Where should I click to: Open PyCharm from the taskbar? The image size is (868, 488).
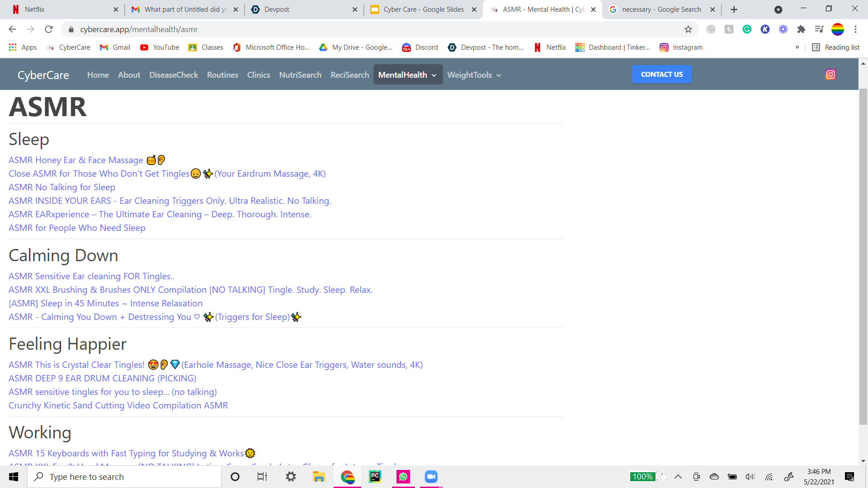click(x=375, y=477)
